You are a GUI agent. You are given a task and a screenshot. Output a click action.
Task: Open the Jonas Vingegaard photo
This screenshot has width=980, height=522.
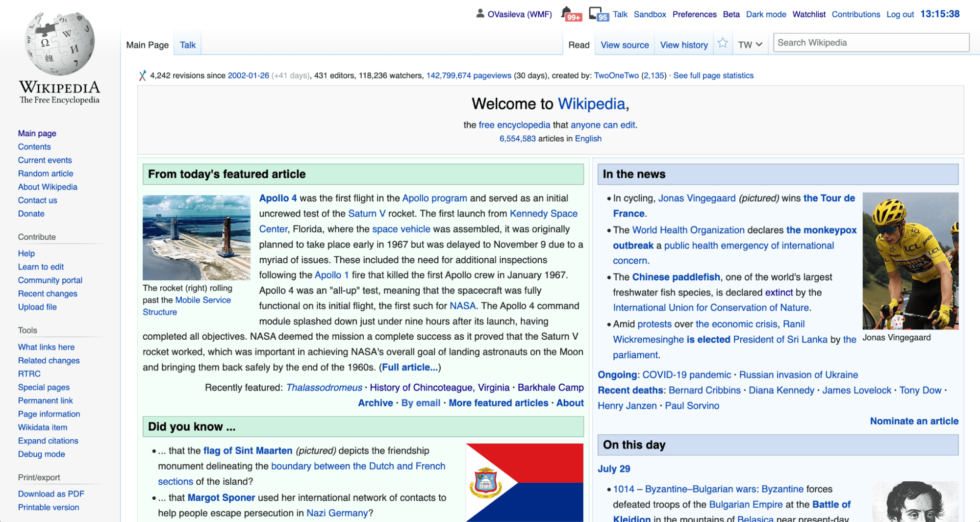[x=910, y=261]
